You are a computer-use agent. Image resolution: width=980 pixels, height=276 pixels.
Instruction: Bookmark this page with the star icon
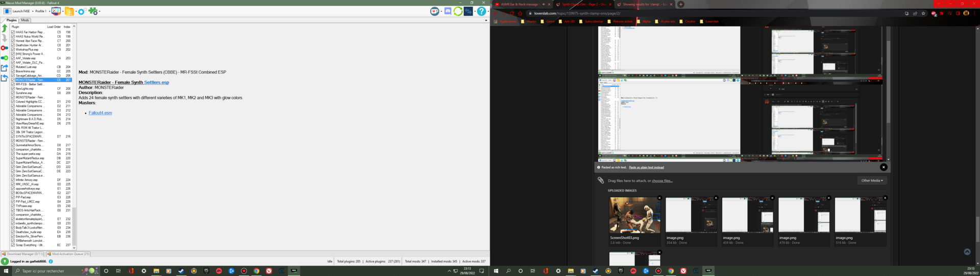(923, 13)
